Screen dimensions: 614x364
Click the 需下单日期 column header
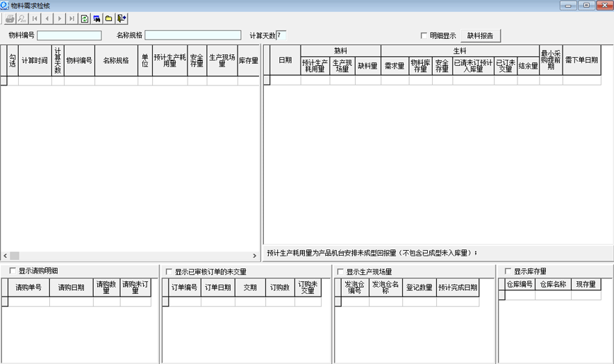[x=581, y=60]
